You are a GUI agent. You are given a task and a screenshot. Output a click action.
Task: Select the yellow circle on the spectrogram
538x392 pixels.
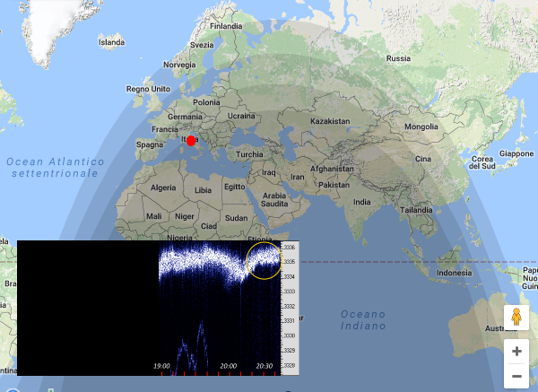pos(265,259)
